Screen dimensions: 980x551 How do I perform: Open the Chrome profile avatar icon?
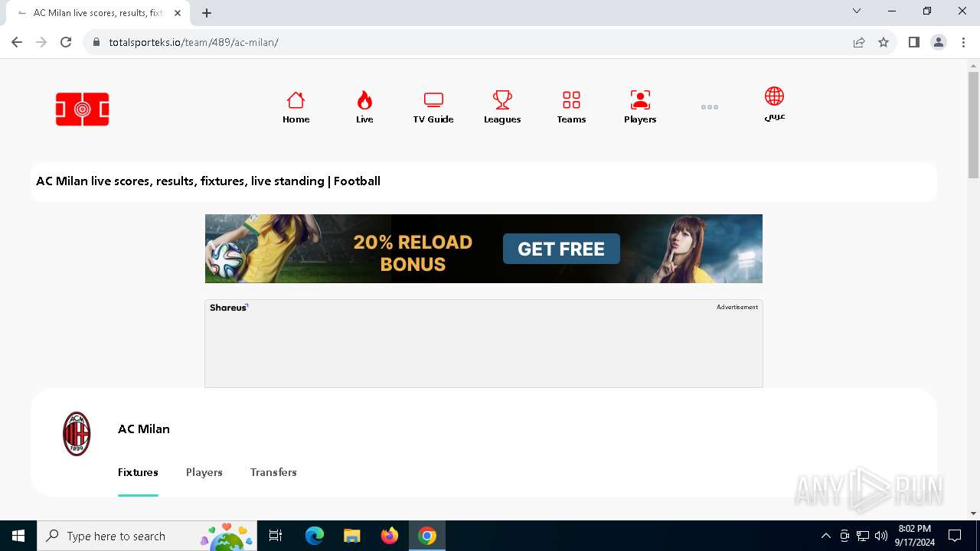click(x=939, y=42)
